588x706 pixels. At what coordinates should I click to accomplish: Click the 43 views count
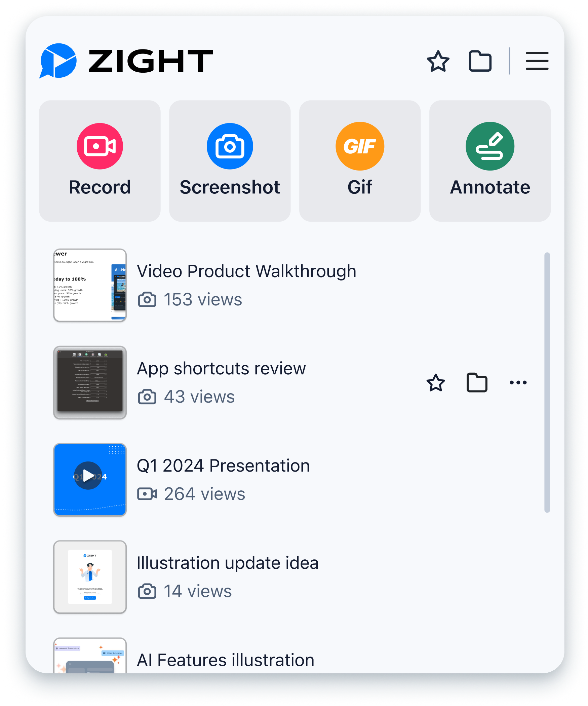[x=199, y=397]
